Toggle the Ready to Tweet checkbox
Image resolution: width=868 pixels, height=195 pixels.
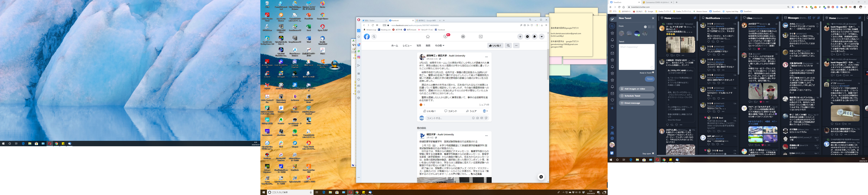[653, 72]
